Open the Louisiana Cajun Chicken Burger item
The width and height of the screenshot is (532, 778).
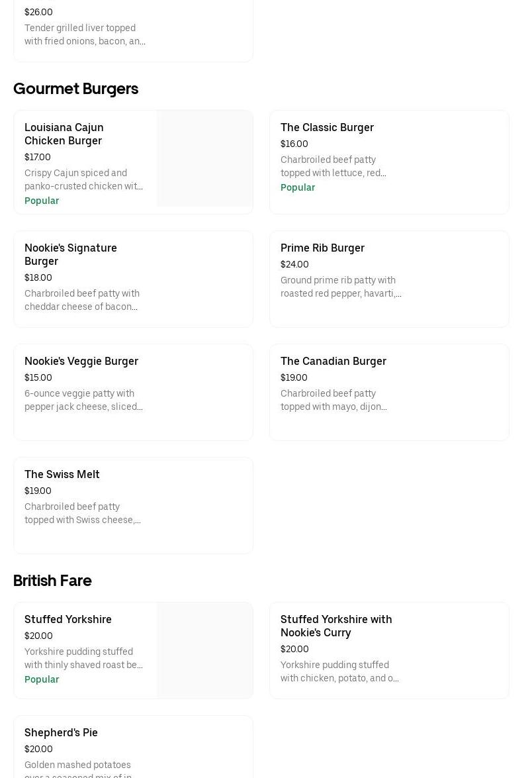tap(64, 134)
